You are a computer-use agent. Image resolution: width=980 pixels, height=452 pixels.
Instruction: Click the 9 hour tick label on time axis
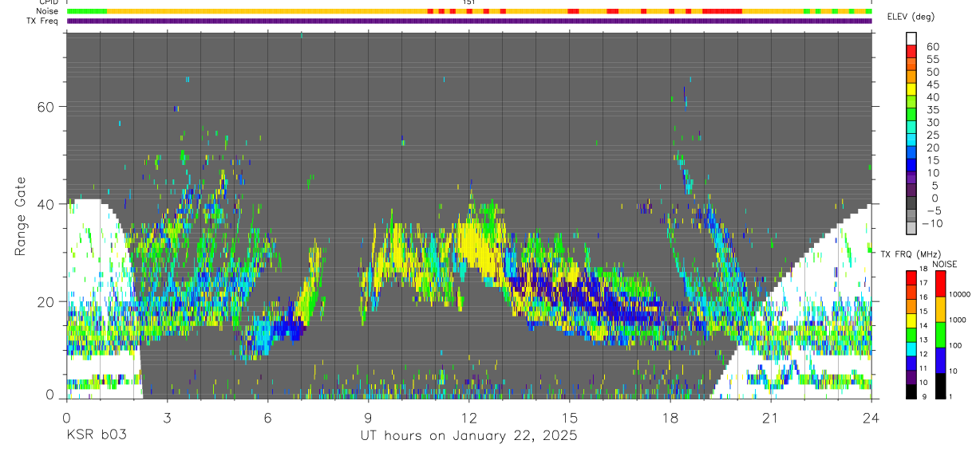pos(368,417)
